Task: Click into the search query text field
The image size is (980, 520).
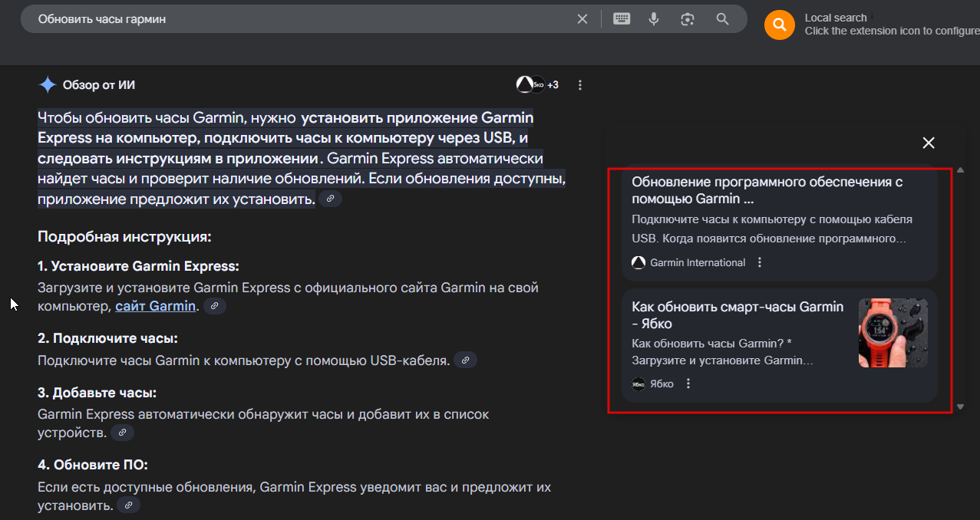Action: [299, 19]
